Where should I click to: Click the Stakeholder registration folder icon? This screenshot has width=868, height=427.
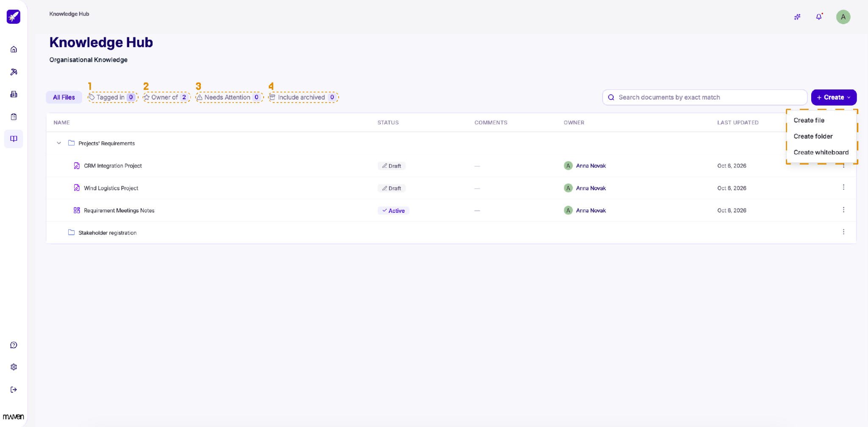pyautogui.click(x=71, y=232)
